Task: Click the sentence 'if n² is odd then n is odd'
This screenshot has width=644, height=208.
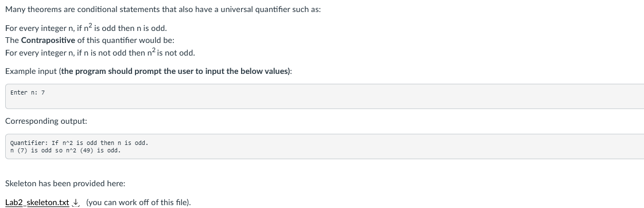Action: point(122,28)
